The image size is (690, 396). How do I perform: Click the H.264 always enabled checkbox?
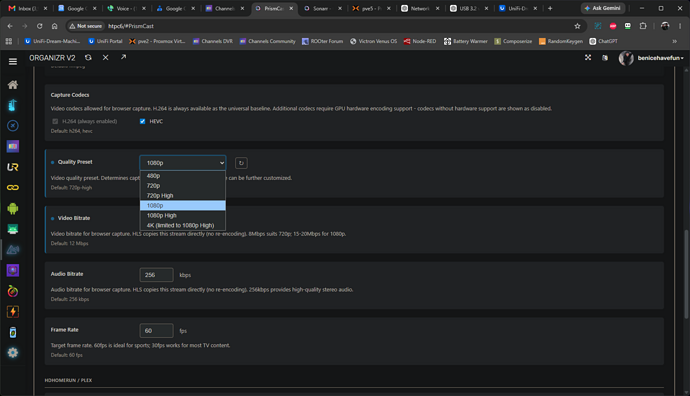(55, 121)
